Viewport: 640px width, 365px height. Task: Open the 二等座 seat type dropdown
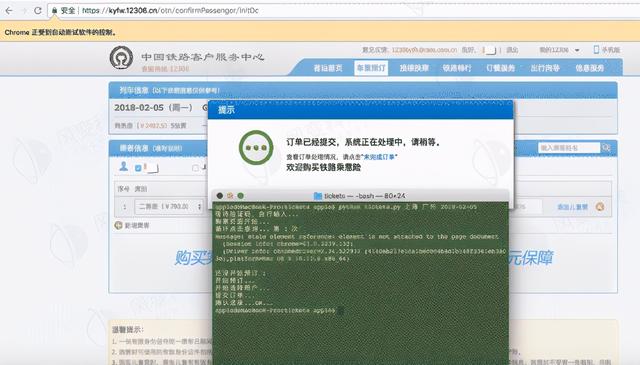coord(169,207)
